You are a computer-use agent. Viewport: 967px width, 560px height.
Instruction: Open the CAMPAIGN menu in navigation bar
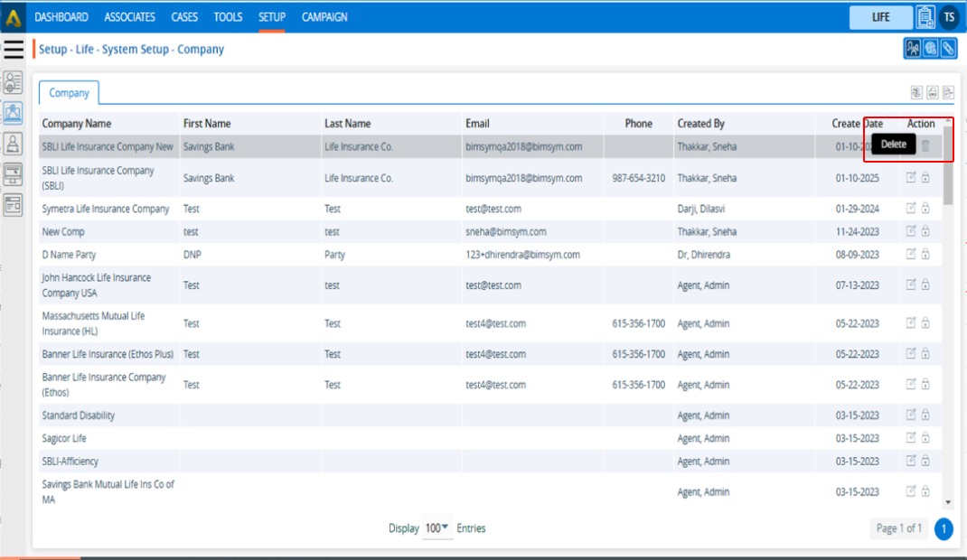pos(324,17)
